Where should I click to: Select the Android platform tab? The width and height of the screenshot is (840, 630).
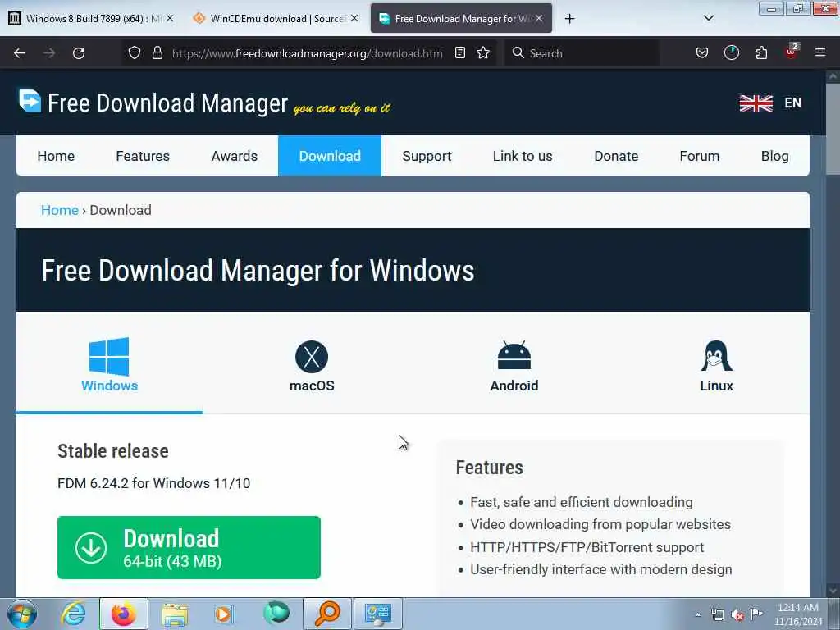pyautogui.click(x=514, y=366)
